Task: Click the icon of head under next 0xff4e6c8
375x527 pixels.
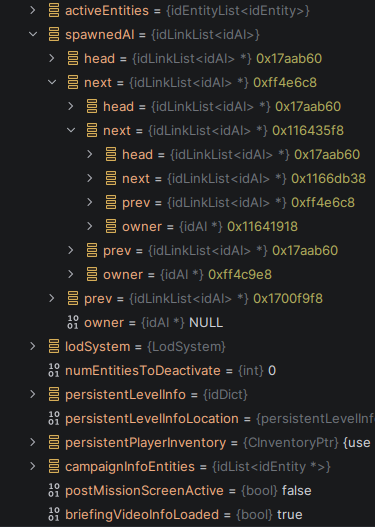Action: (92, 107)
